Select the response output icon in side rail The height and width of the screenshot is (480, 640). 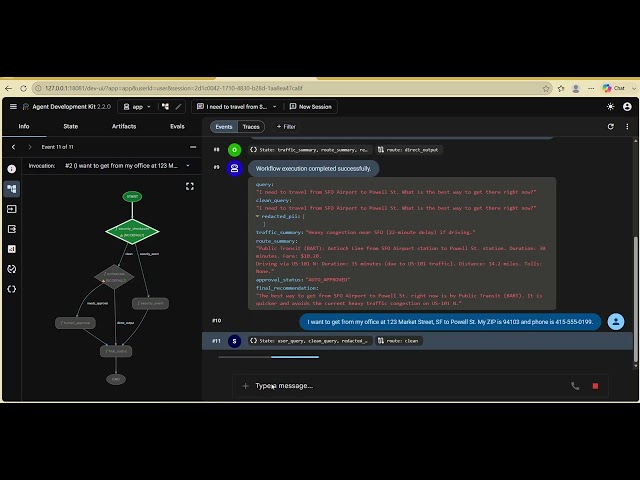pyautogui.click(x=11, y=229)
